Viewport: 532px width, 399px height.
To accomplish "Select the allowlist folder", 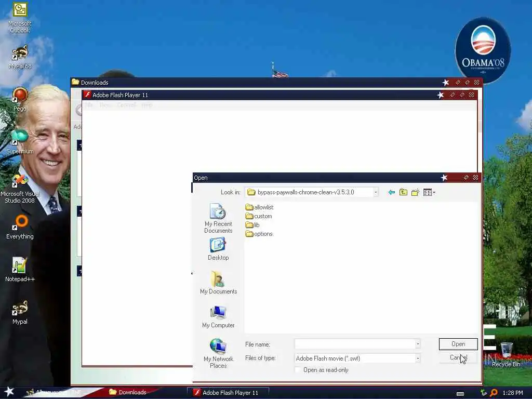I will (x=260, y=207).
